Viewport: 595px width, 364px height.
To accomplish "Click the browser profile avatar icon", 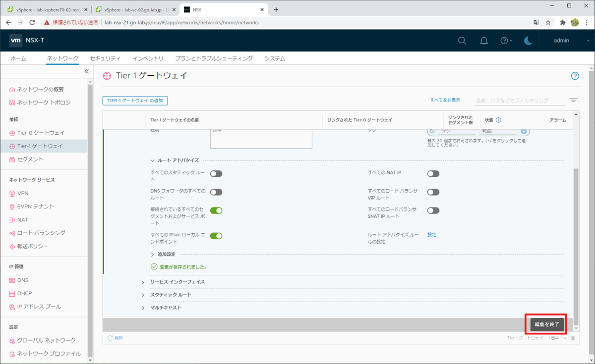I will pyautogui.click(x=575, y=22).
